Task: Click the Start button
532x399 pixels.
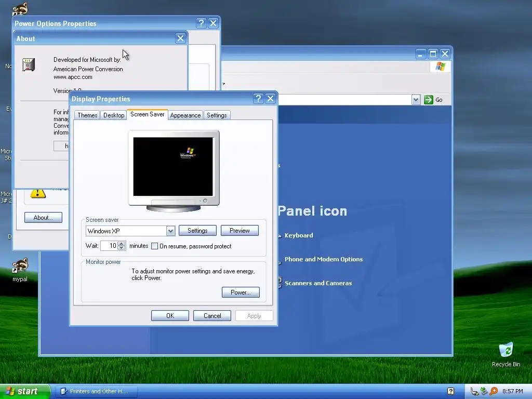Action: coord(25,392)
